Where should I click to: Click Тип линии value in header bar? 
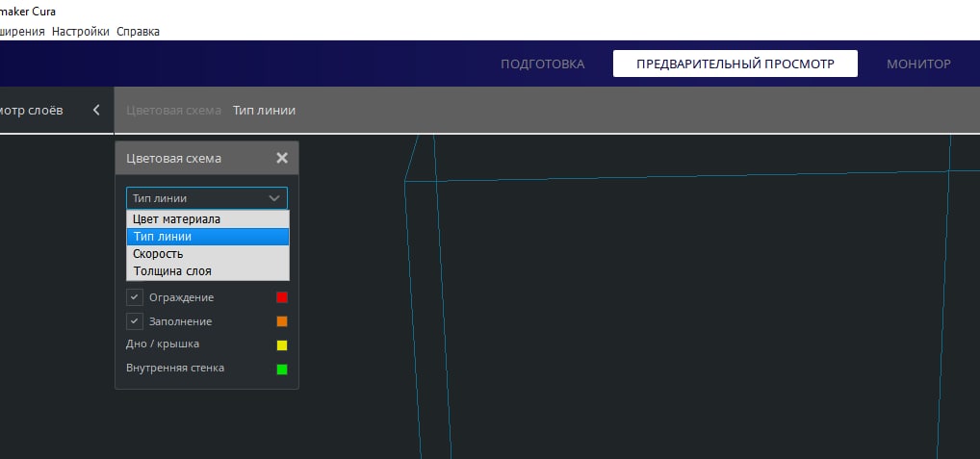[265, 110]
